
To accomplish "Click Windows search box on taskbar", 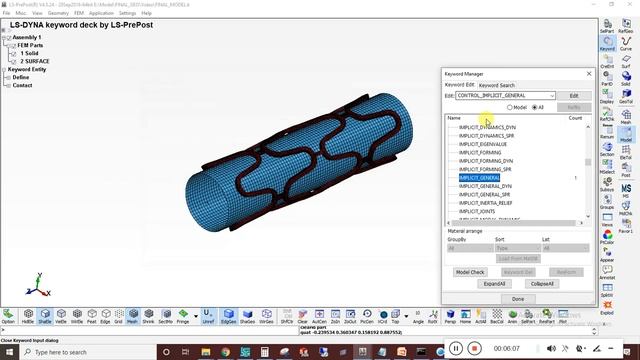I will (89, 352).
